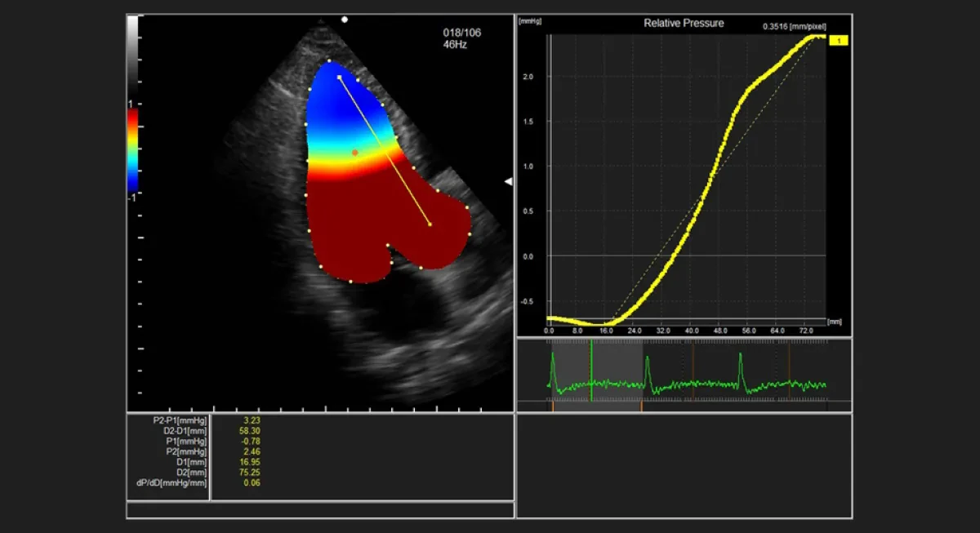Click the rightmost white contour point of region

click(471, 234)
